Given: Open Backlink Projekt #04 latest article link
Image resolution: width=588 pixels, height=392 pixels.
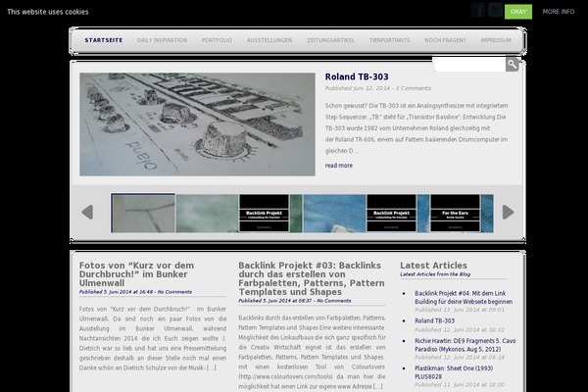Looking at the screenshot, I should [x=464, y=298].
